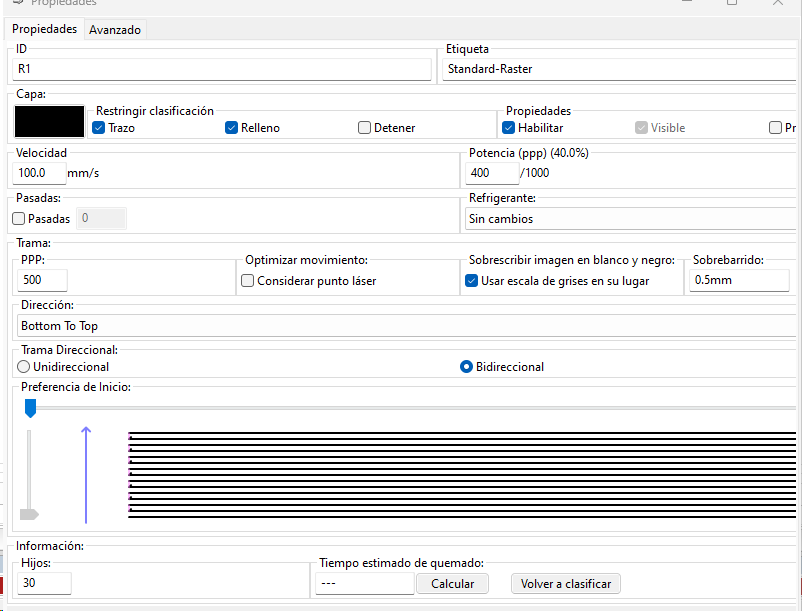Screen dimensions: 802x611
Task: Click the Calcular button
Action: 452,584
